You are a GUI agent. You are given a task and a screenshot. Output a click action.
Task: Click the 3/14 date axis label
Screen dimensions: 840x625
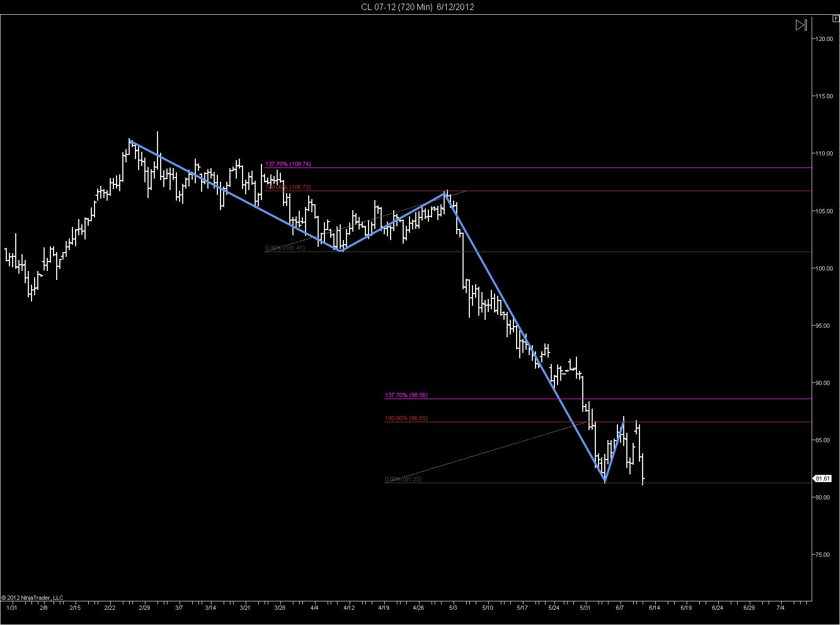coord(211,608)
